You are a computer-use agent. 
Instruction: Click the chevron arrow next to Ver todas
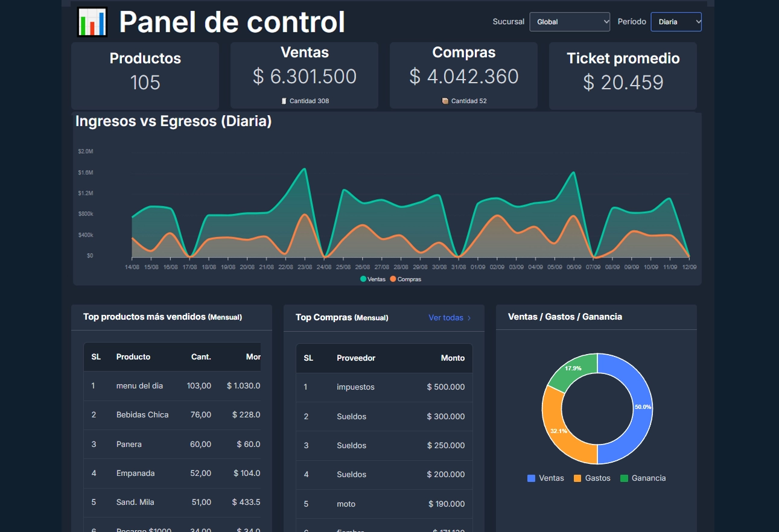point(469,318)
